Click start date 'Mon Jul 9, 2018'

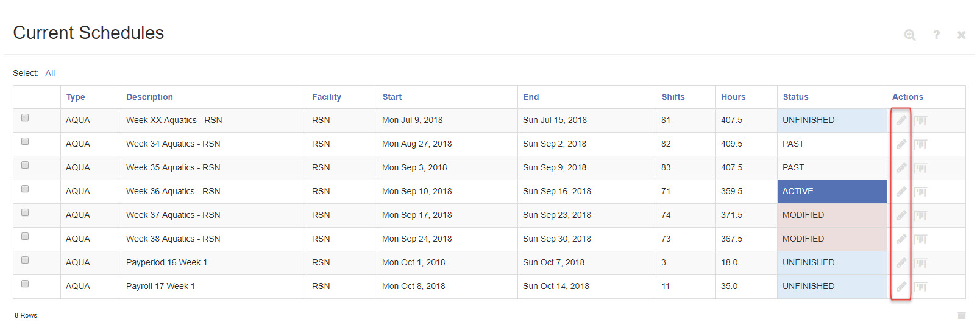coord(413,120)
